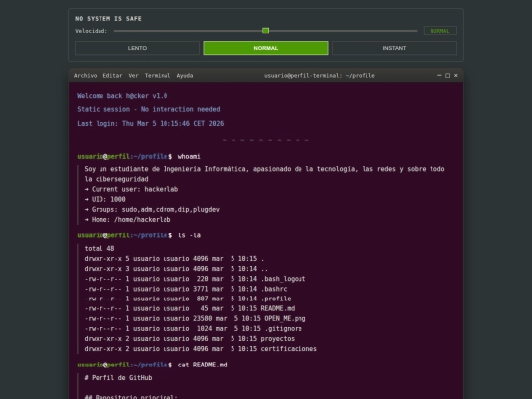Click the # Perfil de GitHub heading
The image size is (532, 399).
tap(118, 378)
